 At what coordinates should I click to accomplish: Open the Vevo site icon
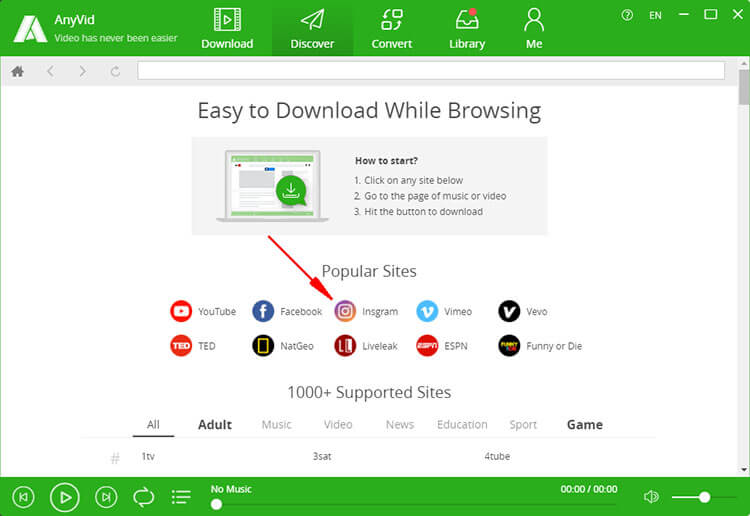pos(509,311)
